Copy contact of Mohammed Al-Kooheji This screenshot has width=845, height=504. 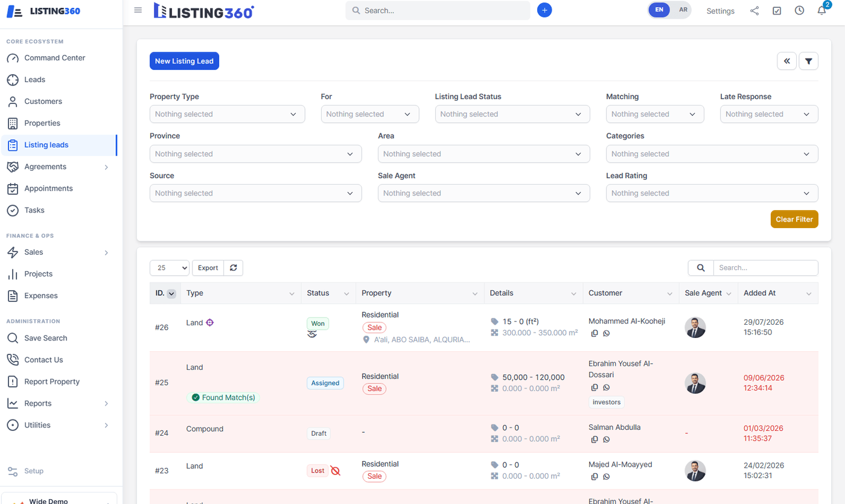(595, 333)
